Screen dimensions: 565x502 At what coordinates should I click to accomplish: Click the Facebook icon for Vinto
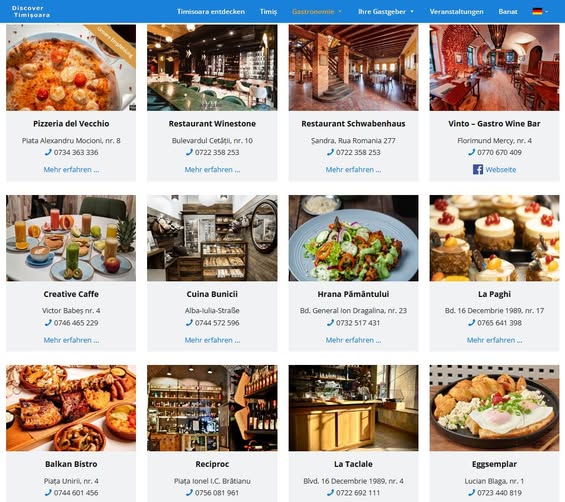pos(478,169)
